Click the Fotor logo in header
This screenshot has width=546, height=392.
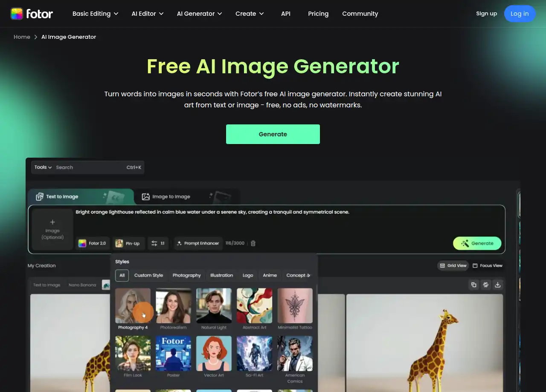pos(32,14)
